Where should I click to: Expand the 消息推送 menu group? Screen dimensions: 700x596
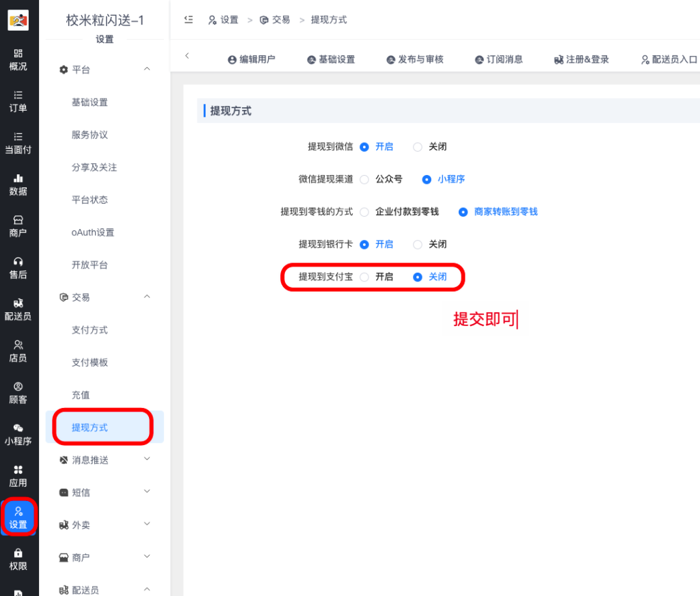click(147, 460)
